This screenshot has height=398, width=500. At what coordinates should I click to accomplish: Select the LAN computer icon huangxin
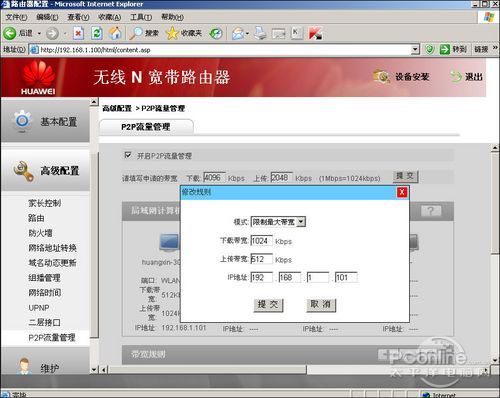[x=169, y=242]
